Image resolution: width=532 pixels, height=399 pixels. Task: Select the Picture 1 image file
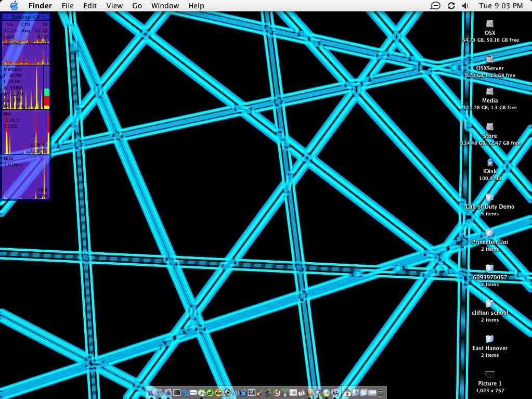click(489, 375)
